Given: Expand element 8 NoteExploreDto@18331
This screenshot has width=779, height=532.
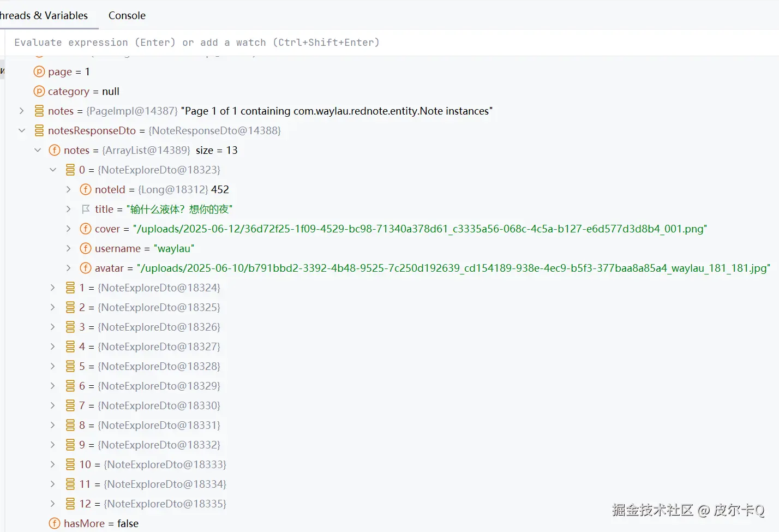Looking at the screenshot, I should click(x=53, y=425).
